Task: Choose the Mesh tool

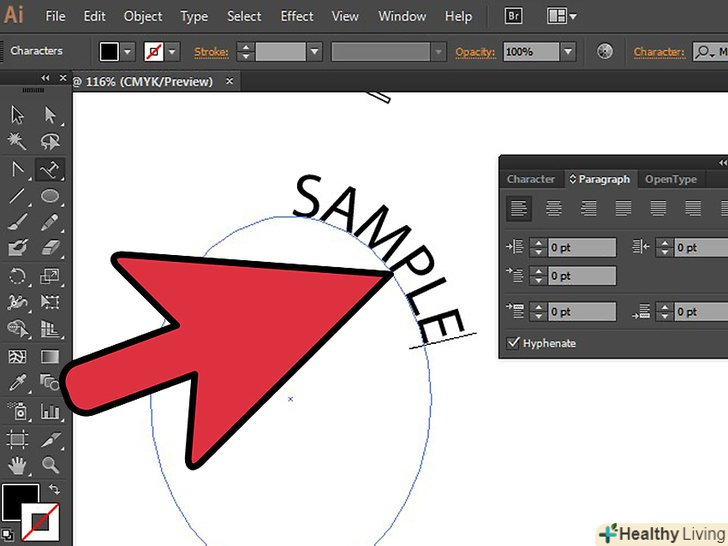Action: pyautogui.click(x=17, y=357)
